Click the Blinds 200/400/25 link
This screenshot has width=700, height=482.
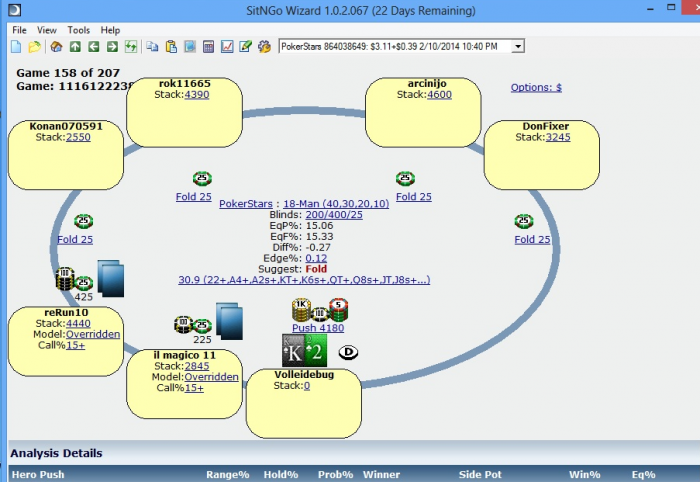click(334, 215)
